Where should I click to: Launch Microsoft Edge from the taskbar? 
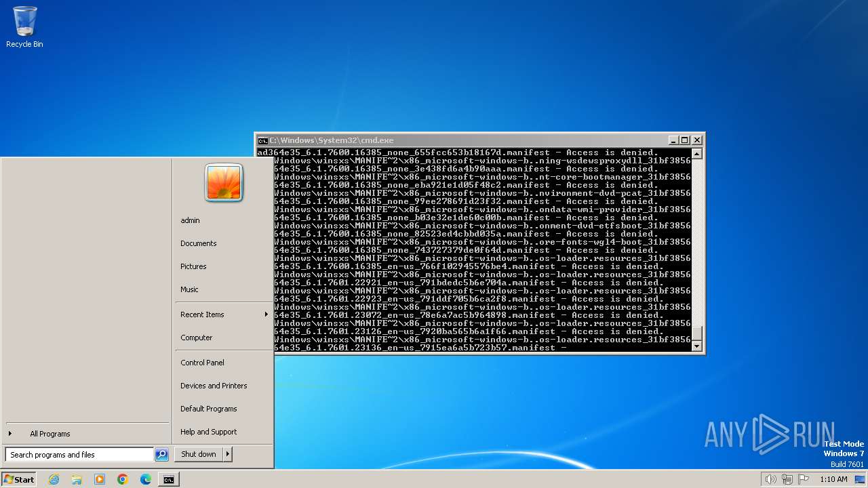[146, 479]
